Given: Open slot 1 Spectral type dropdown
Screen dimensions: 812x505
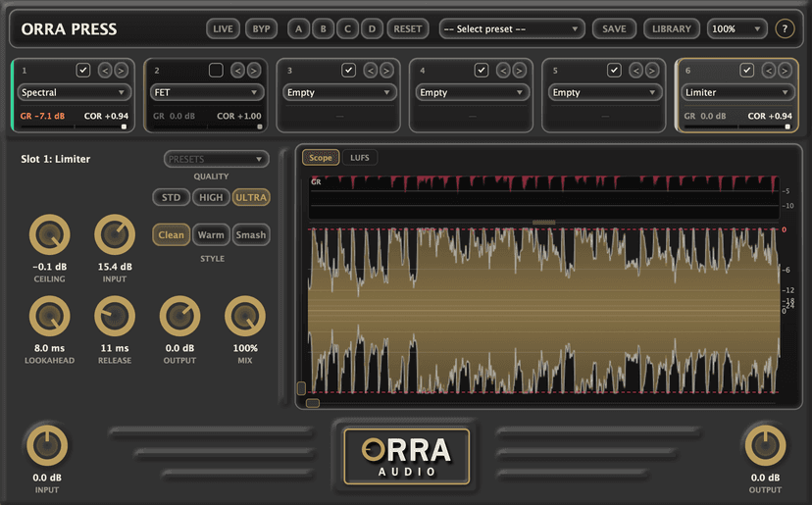Looking at the screenshot, I should tap(75, 92).
